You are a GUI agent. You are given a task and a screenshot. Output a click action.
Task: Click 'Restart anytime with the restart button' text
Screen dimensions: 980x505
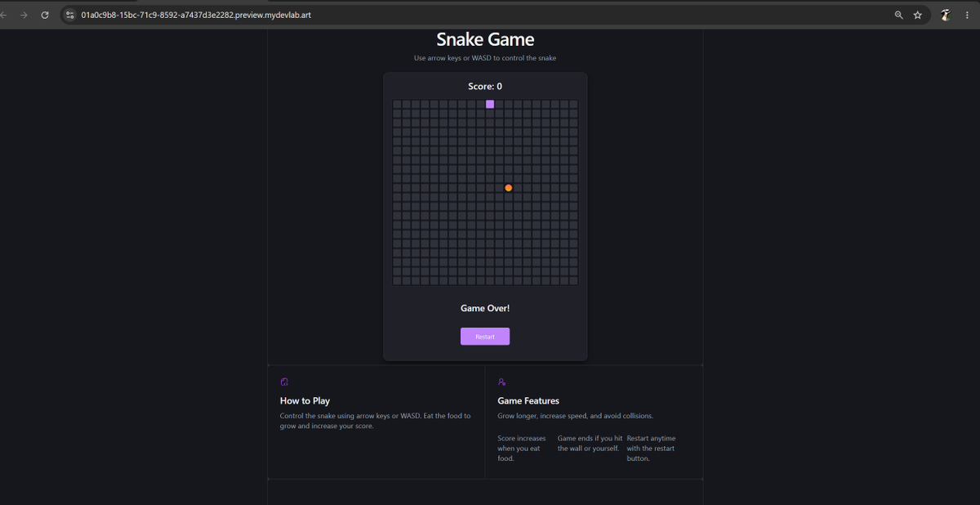(x=652, y=449)
